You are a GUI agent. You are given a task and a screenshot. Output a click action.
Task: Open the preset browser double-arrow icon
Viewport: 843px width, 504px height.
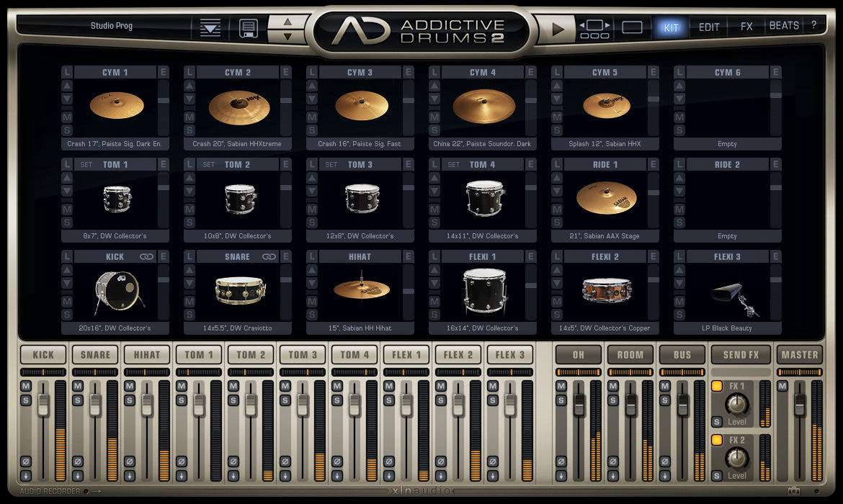click(x=210, y=27)
